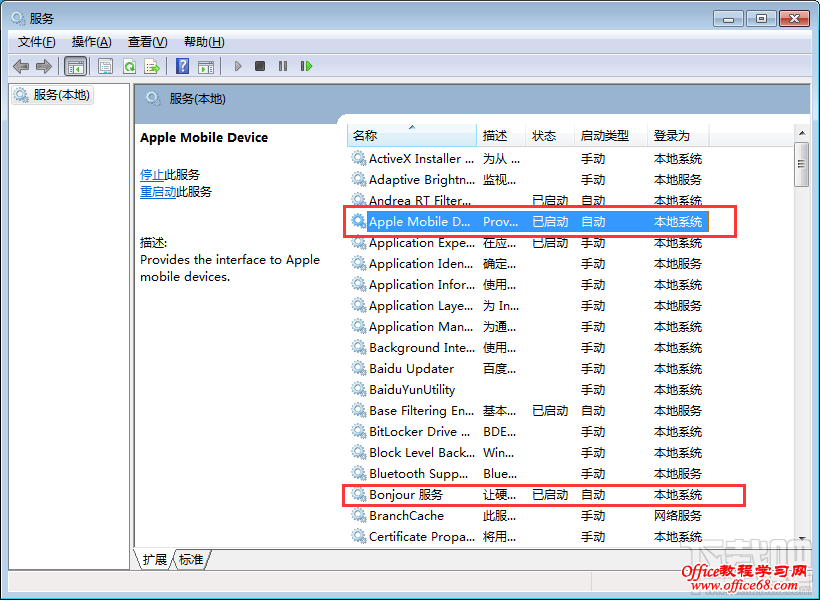Click the 重启动 link to restart service
Viewport: 820px width, 600px height.
tap(158, 191)
